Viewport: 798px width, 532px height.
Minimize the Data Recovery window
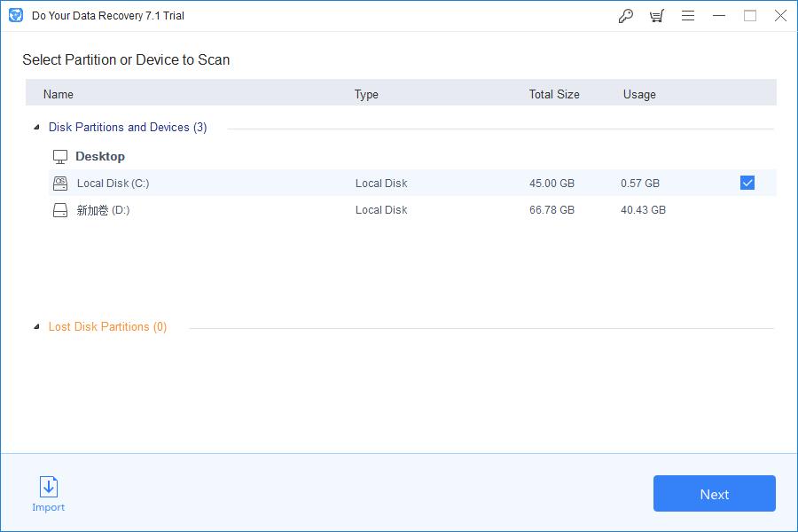click(719, 16)
